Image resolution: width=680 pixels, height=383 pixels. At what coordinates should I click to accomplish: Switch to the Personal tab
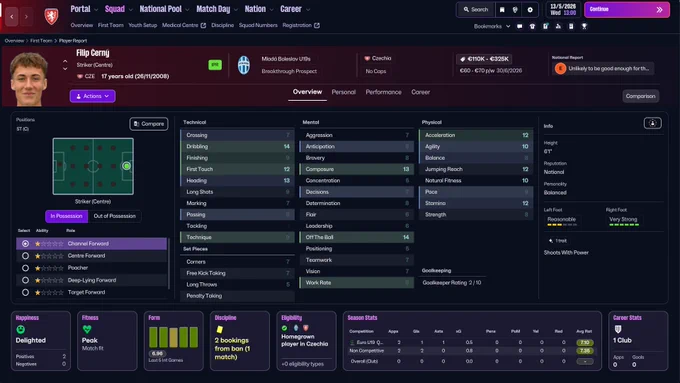[x=343, y=92]
